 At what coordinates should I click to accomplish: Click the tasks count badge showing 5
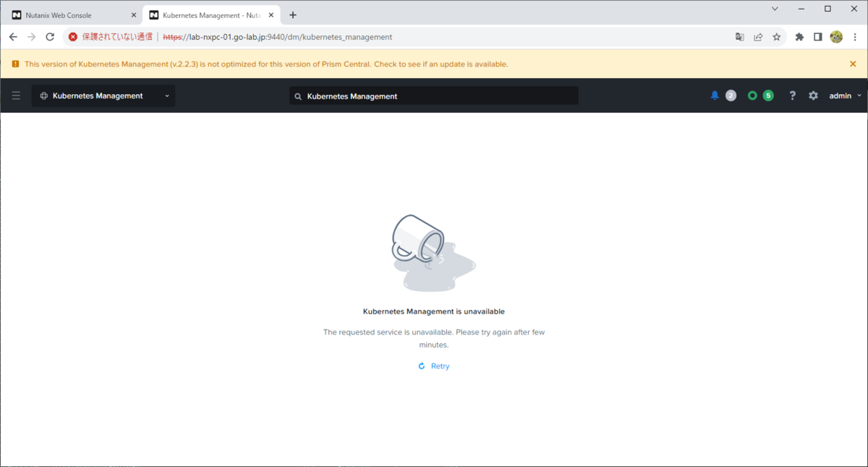point(768,96)
